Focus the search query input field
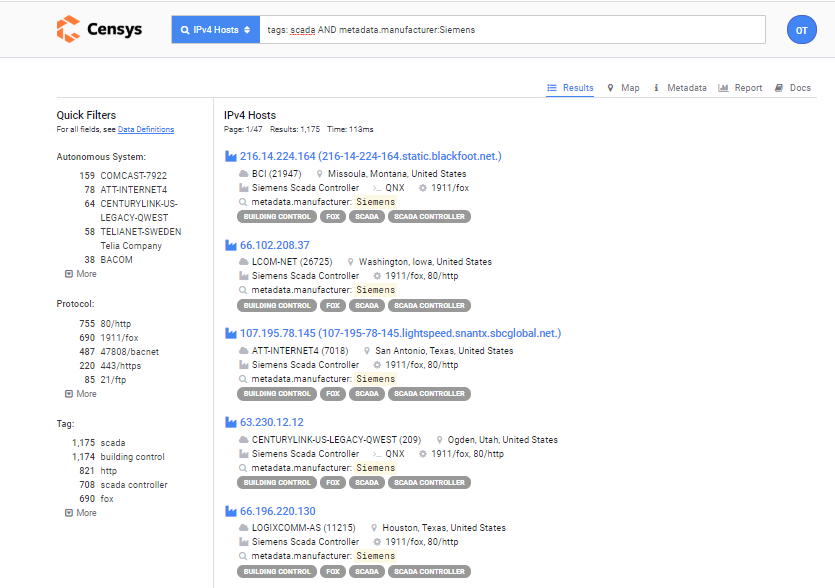The width and height of the screenshot is (835, 588). 512,30
